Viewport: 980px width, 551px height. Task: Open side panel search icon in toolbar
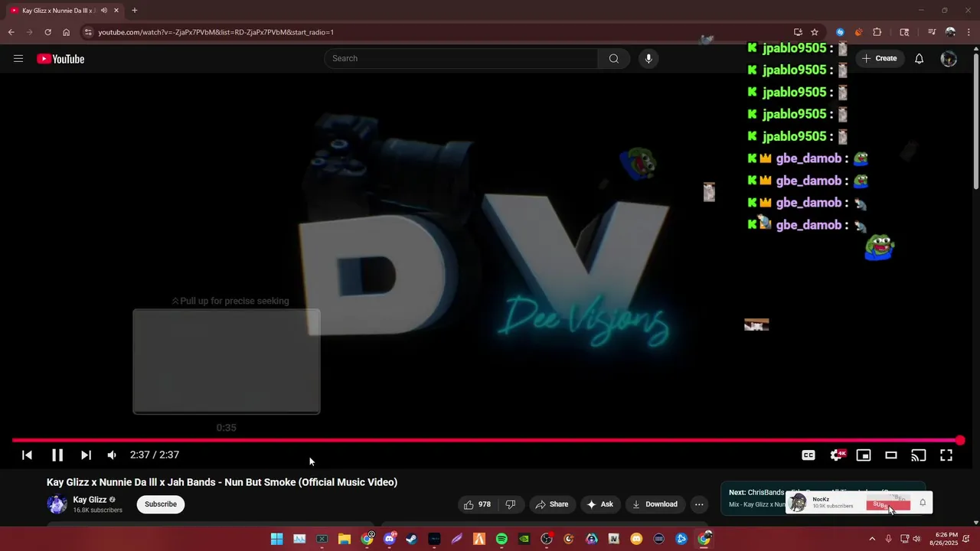904,32
